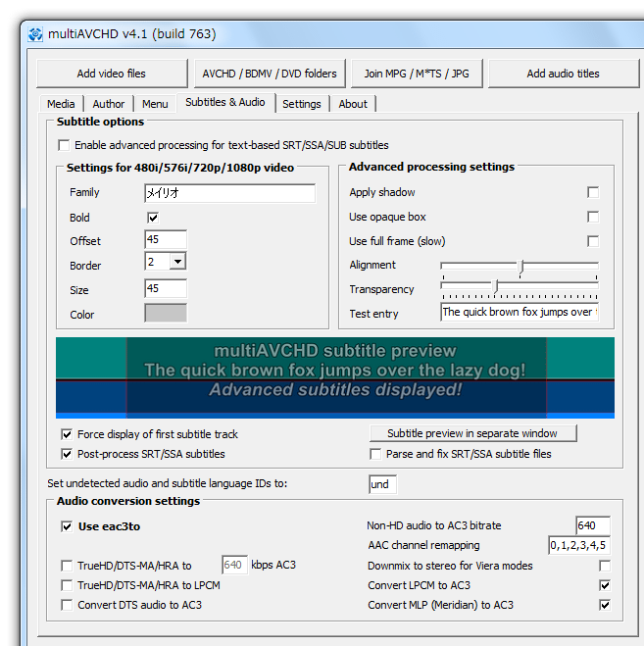Image resolution: width=644 pixels, height=646 pixels.
Task: Go to the Menu tab
Action: pyautogui.click(x=155, y=104)
